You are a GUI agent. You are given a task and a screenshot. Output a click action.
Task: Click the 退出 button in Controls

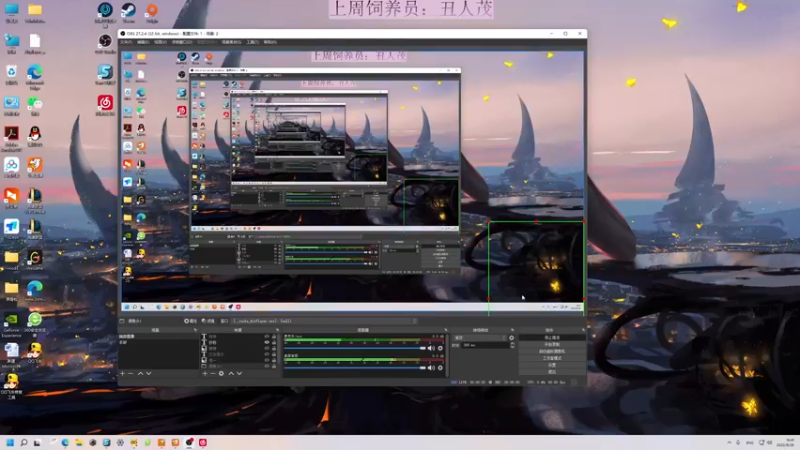552,371
